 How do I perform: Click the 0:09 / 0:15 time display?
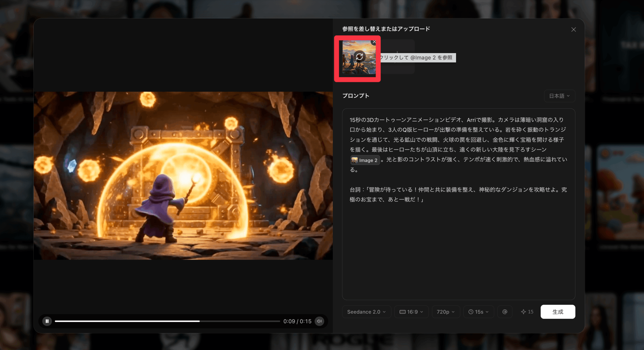[297, 321]
